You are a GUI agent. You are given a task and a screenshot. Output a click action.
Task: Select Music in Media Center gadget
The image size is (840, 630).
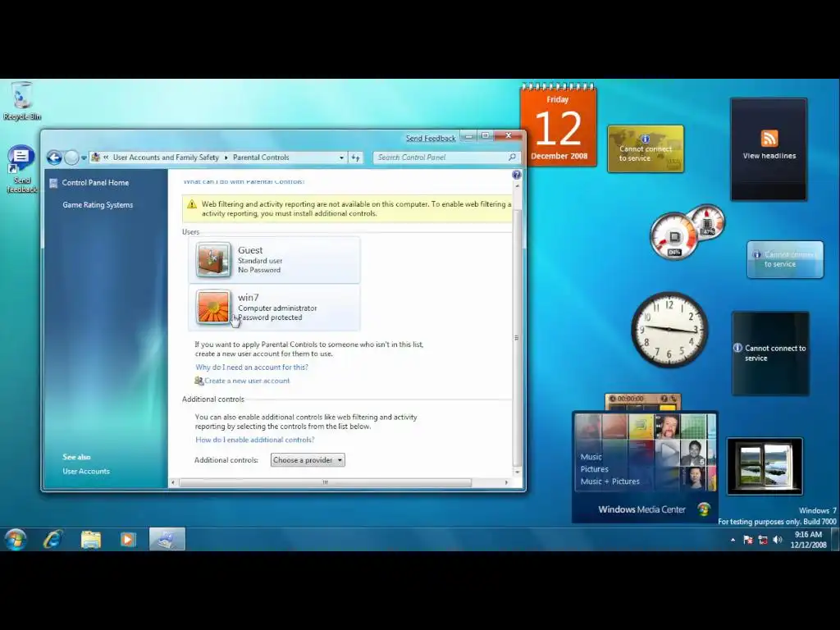pyautogui.click(x=591, y=457)
